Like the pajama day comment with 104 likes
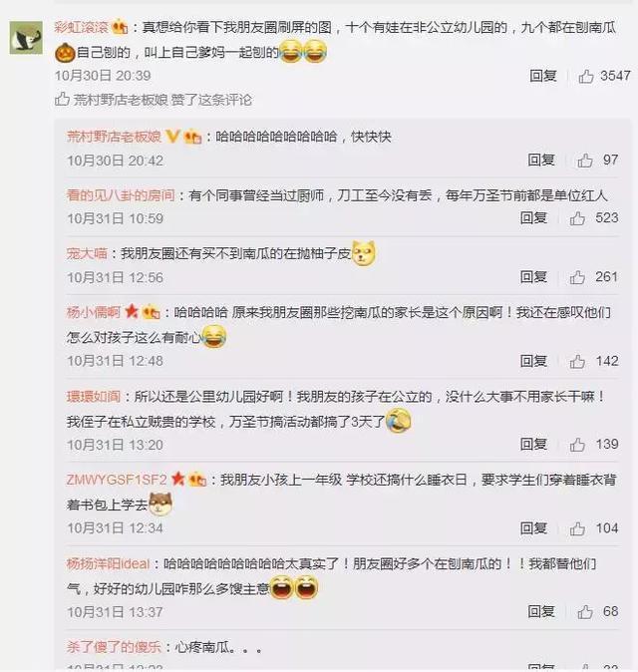The image size is (638, 672). click(x=577, y=528)
